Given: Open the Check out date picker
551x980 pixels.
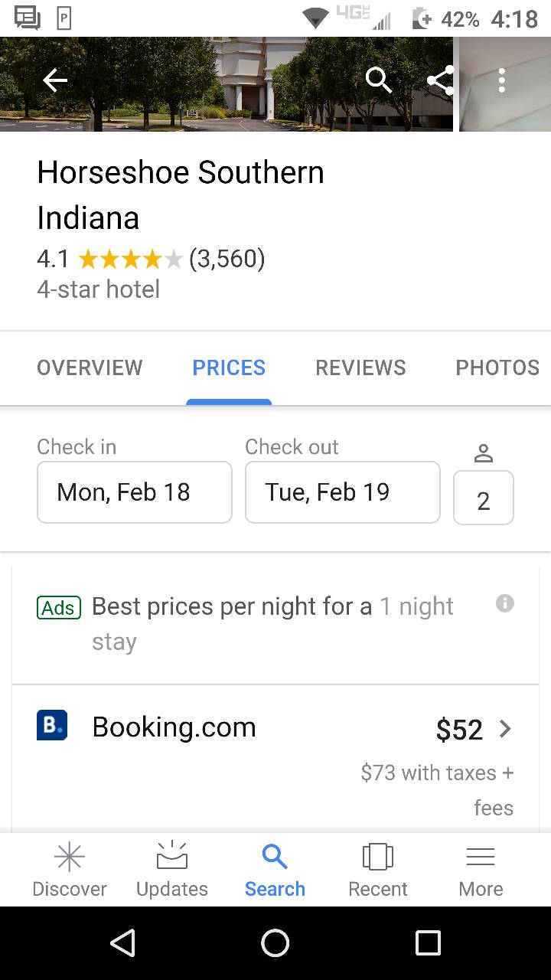Looking at the screenshot, I should (x=342, y=492).
